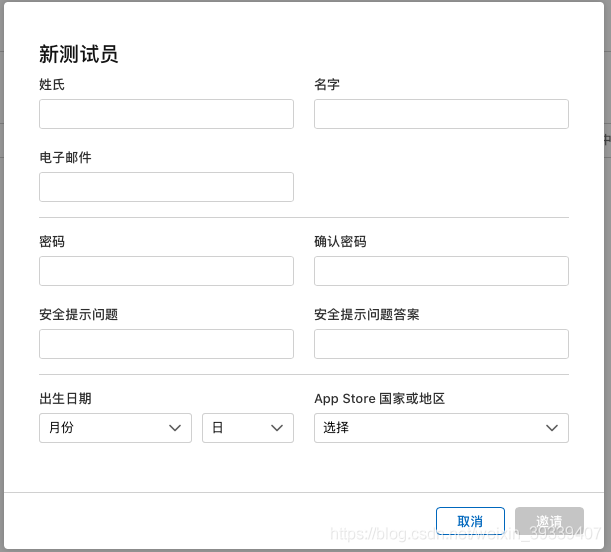The width and height of the screenshot is (611, 552).
Task: Click the 名字 label text
Action: (x=327, y=85)
